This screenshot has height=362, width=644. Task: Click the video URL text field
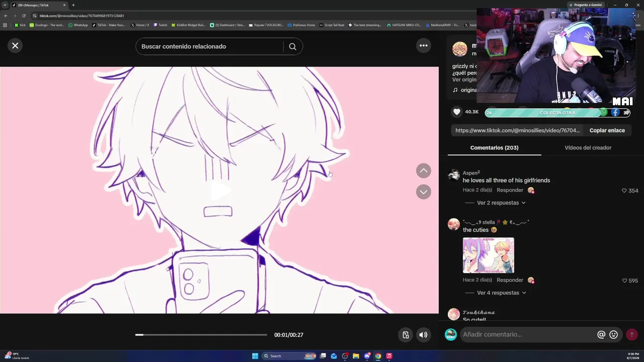point(518,130)
